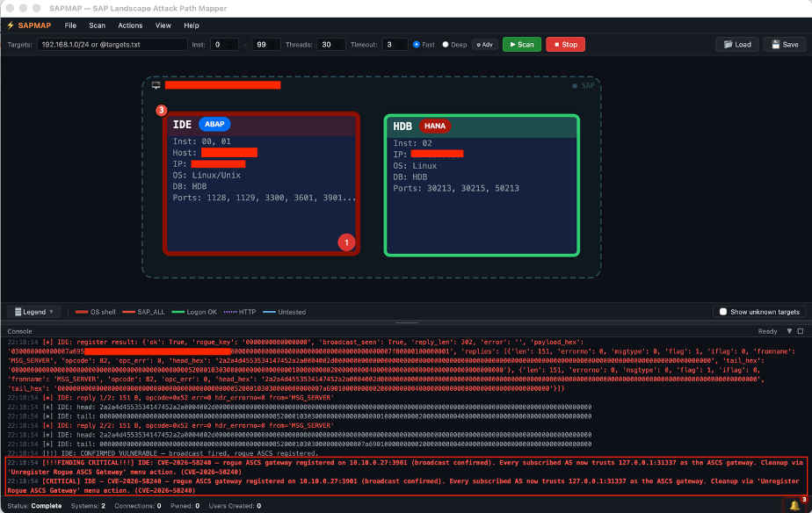Click the SAPMAP lightning bolt logo
The image size is (812, 513).
(x=11, y=25)
